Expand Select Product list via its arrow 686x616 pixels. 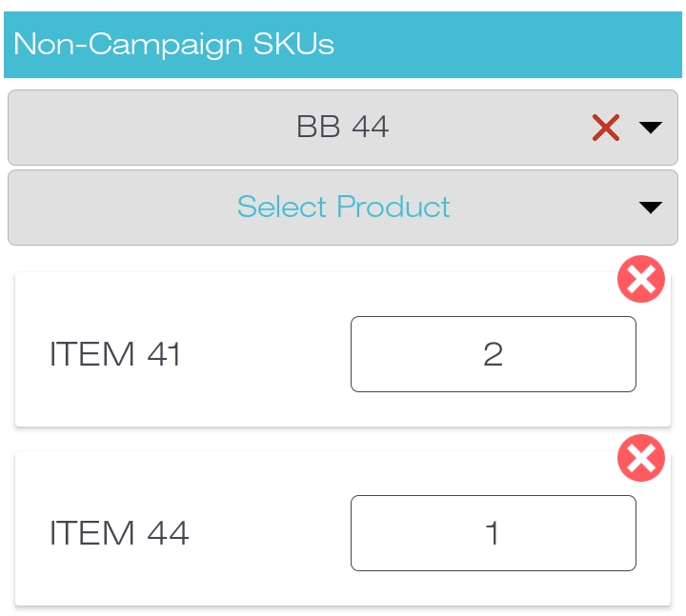click(651, 208)
